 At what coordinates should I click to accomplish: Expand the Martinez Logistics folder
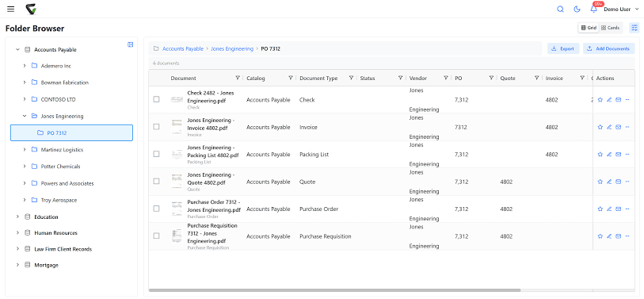pos(25,150)
